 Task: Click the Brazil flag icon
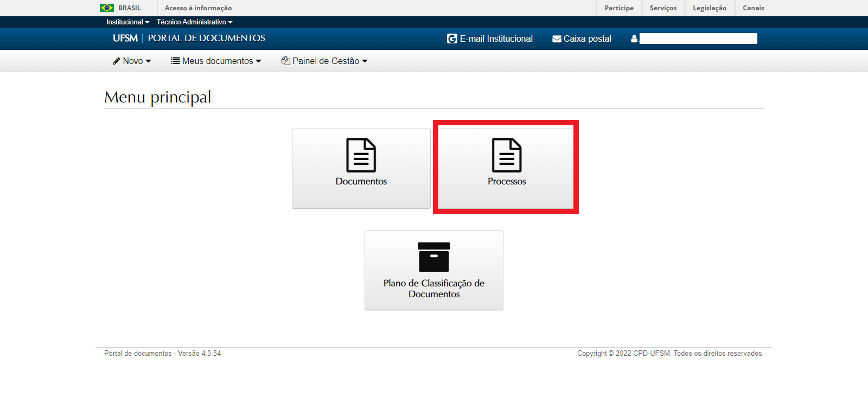(x=107, y=8)
